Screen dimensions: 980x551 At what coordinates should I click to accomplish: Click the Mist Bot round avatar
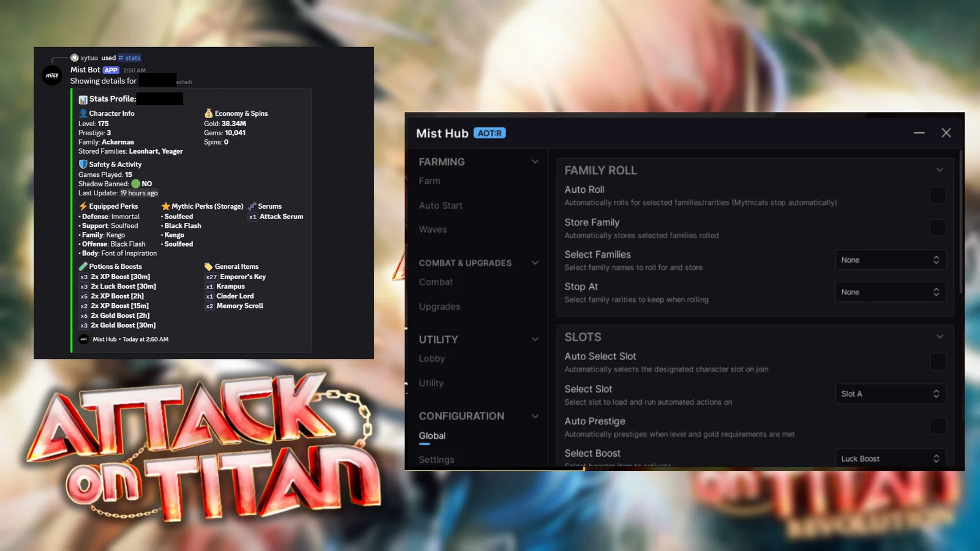coord(52,75)
